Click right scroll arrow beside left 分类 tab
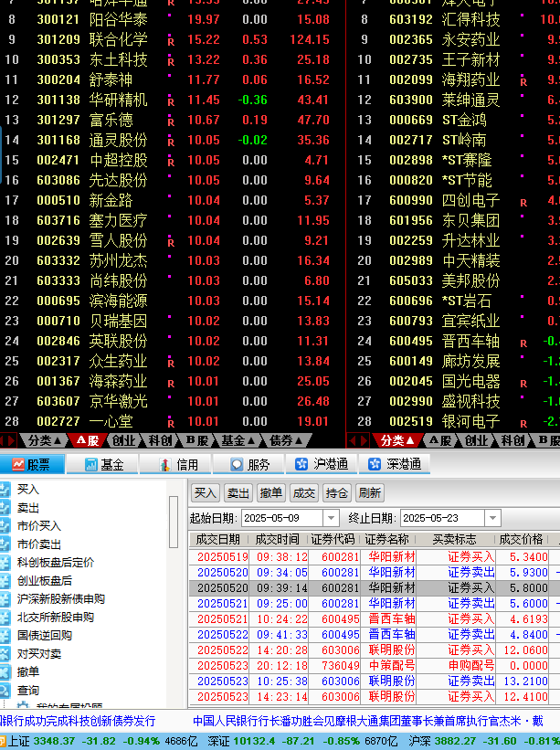 (12, 440)
